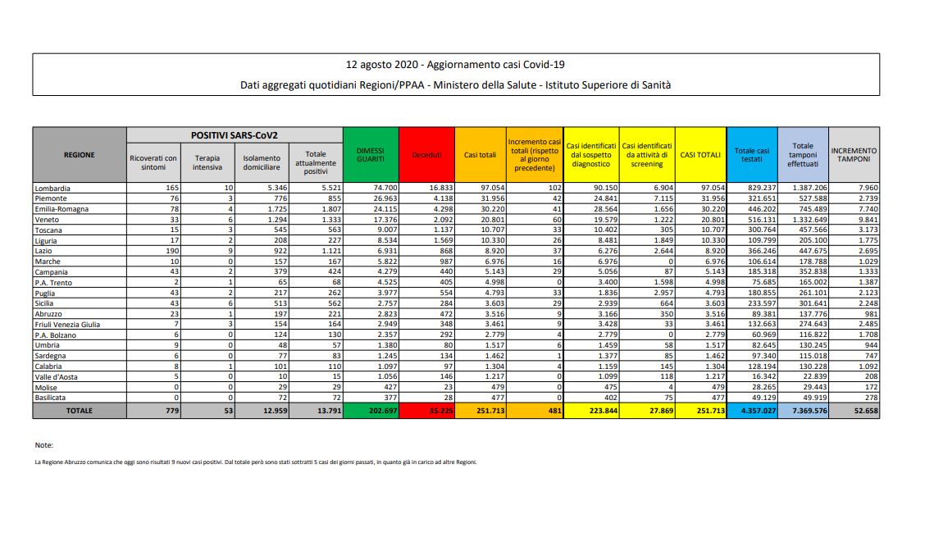This screenshot has width=934, height=560.
Task: Select the Friuli Venezia Giulia row label
Action: [x=68, y=325]
